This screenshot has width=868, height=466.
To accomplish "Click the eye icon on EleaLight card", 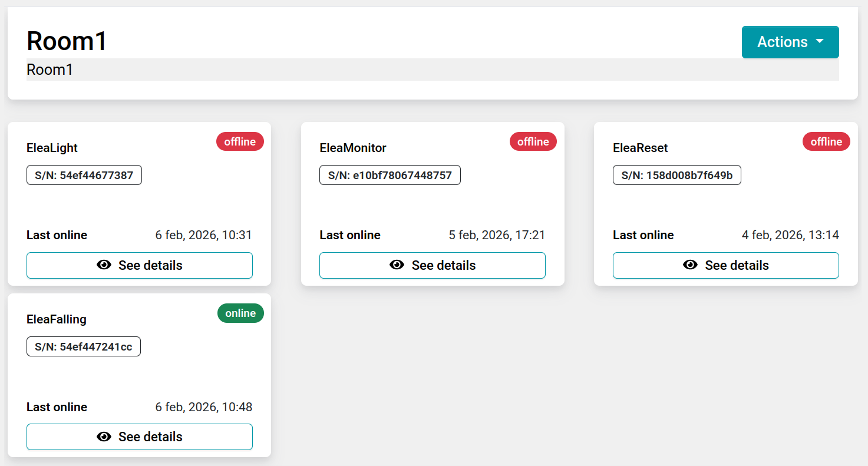I will tap(104, 265).
